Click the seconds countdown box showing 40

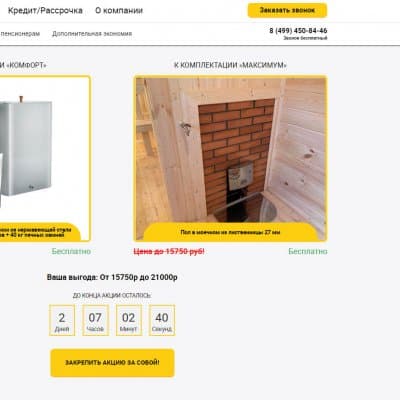click(162, 320)
